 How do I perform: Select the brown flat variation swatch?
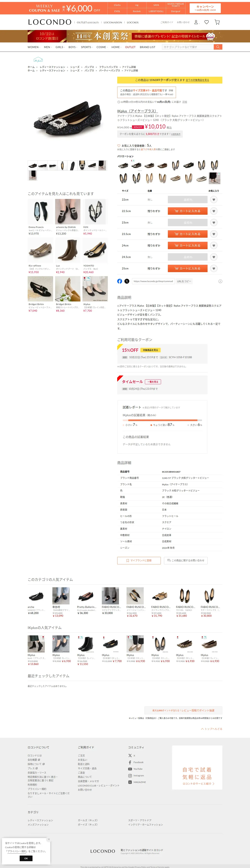162,165
